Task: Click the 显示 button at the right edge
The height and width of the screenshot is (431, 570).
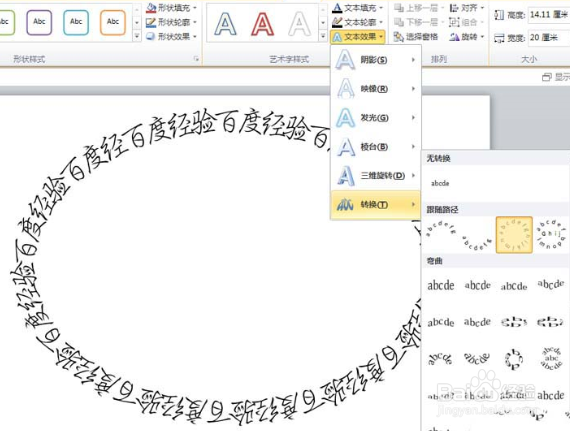Action: (x=556, y=77)
